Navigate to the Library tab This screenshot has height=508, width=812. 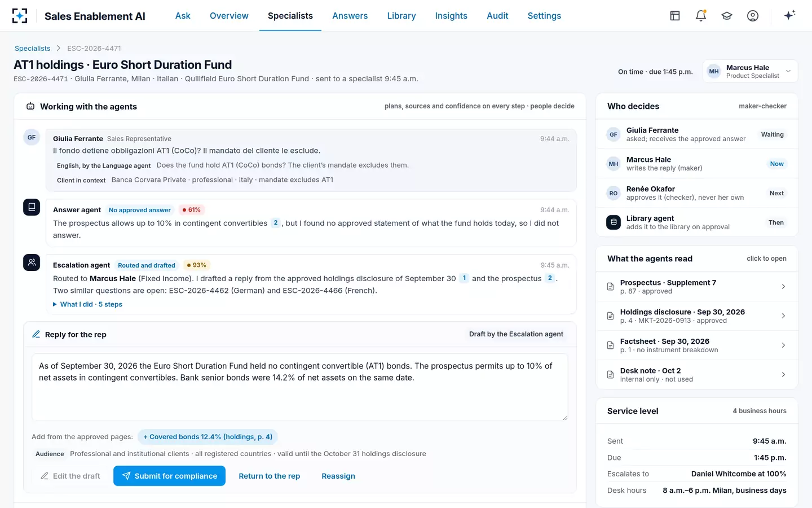coord(401,16)
